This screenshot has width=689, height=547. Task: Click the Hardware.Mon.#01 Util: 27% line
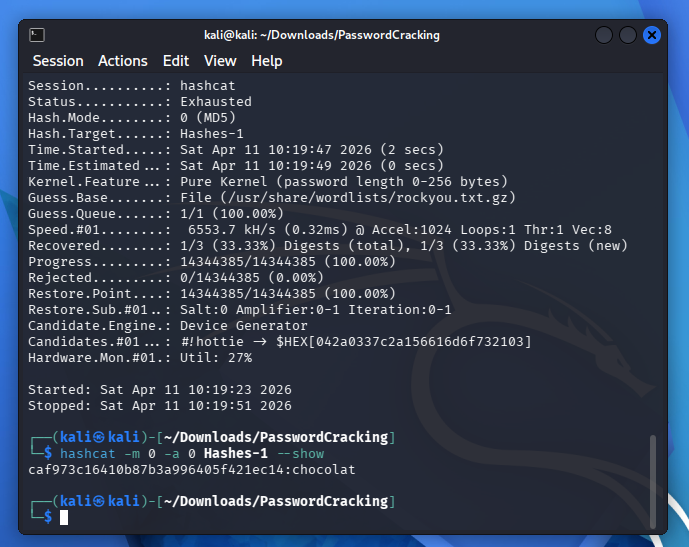point(140,358)
